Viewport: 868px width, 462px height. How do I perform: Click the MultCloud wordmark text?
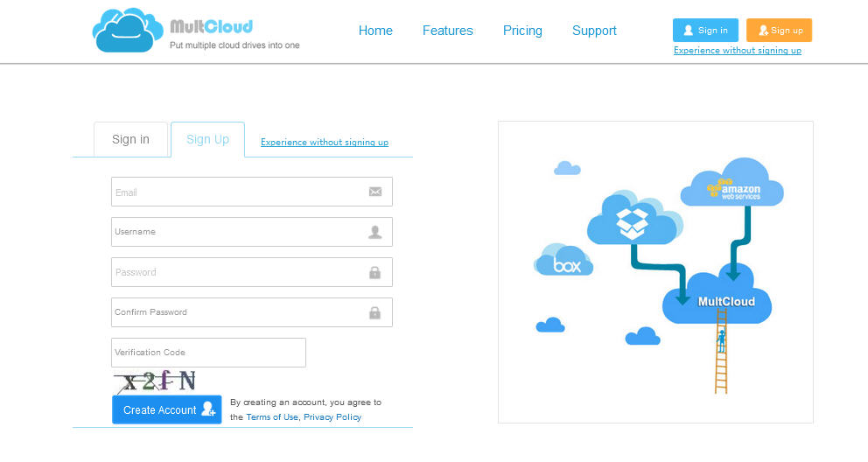click(x=211, y=26)
